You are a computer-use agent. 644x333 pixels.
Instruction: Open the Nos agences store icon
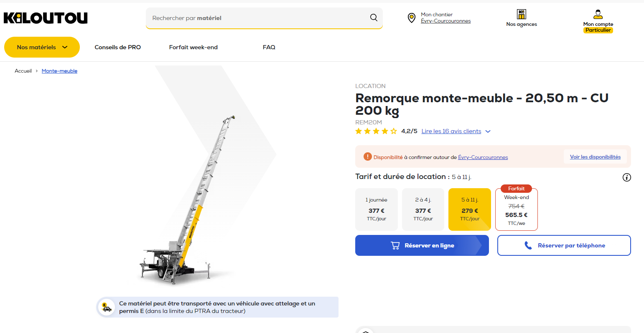coord(522,14)
